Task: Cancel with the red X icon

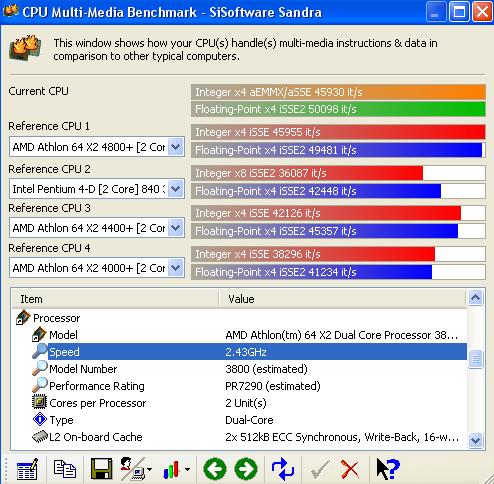Action: coord(350,469)
